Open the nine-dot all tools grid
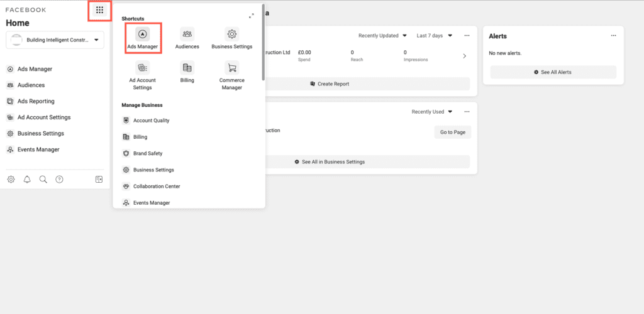 [x=99, y=11]
